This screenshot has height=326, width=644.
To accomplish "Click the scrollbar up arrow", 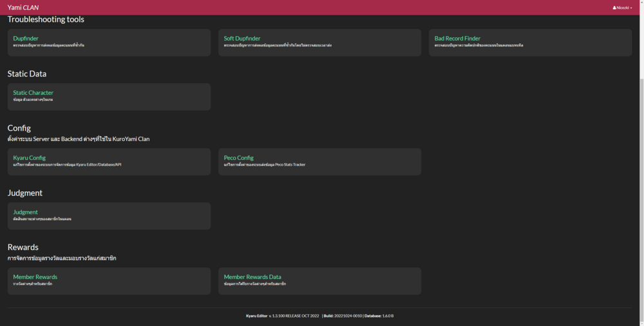I will (640, 3).
